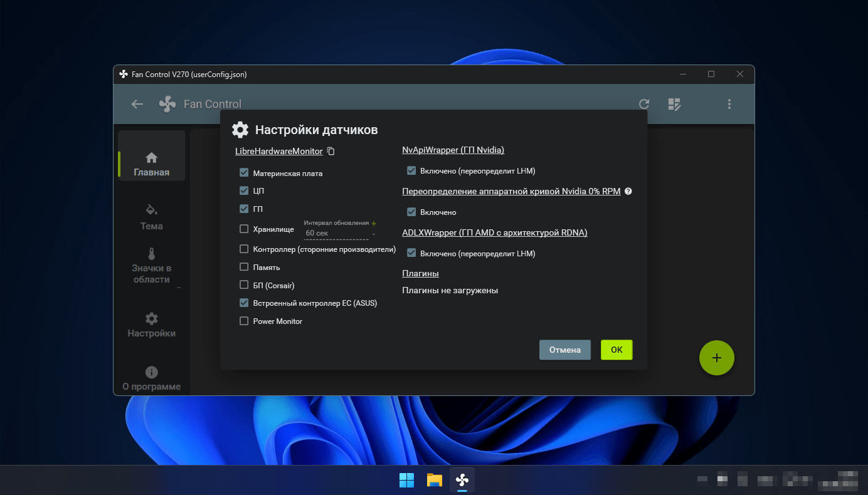Open the layout edit icon
Image resolution: width=868 pixels, height=495 pixels.
click(674, 104)
